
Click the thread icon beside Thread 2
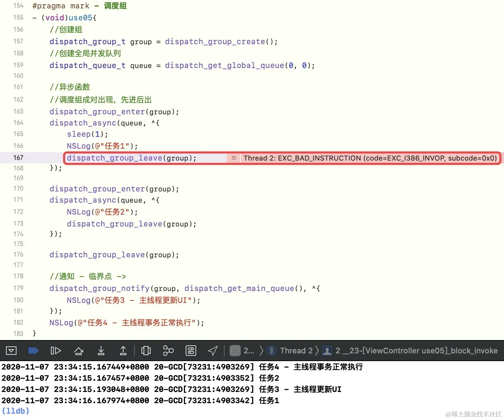(272, 351)
